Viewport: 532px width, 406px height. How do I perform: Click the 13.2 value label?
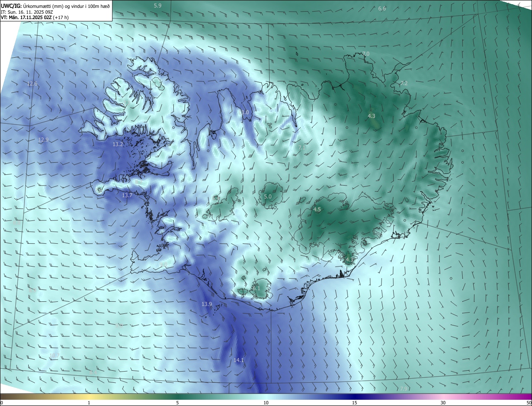pos(118,144)
